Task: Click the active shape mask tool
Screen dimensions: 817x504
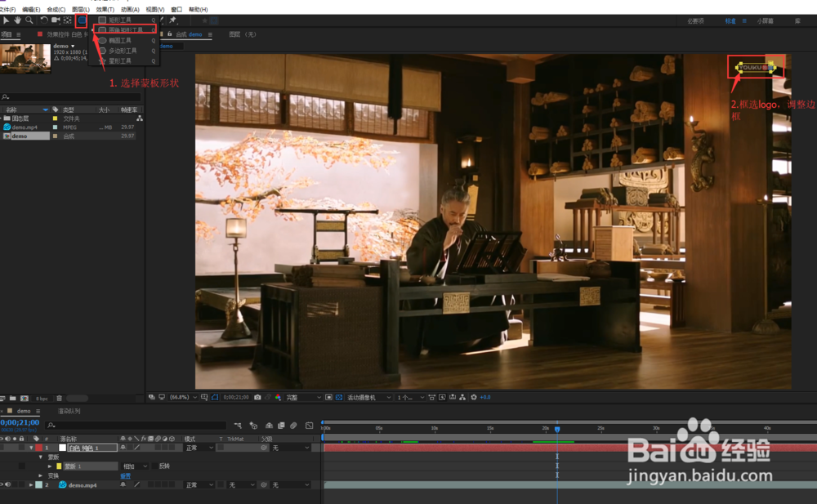Action: pyautogui.click(x=81, y=20)
